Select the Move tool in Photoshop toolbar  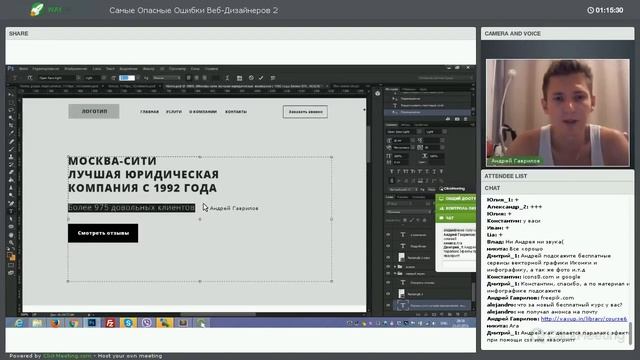point(11,94)
